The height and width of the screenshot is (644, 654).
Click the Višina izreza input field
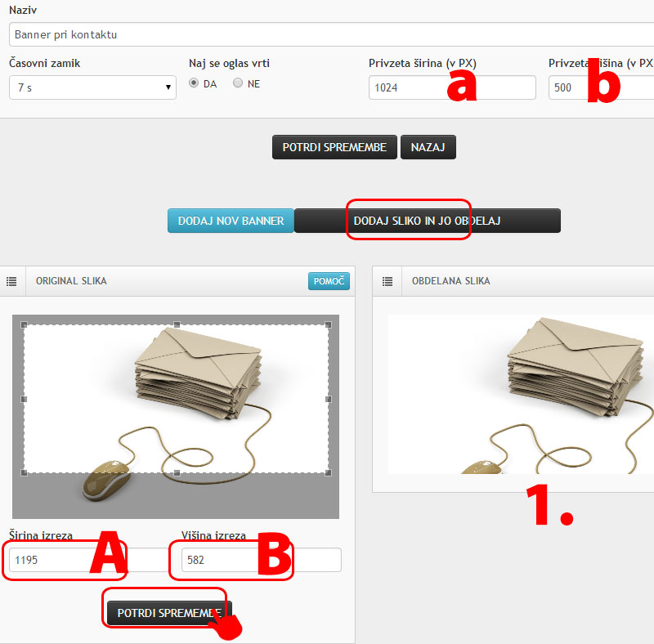coord(262,560)
